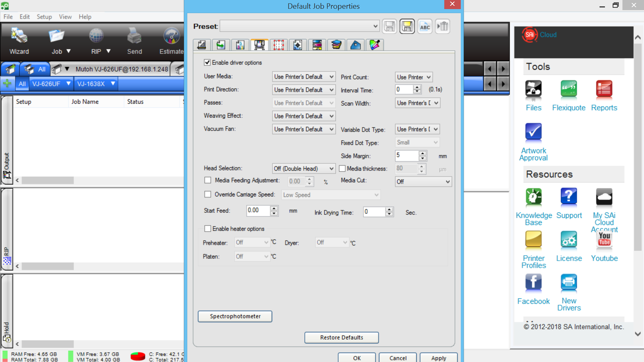The width and height of the screenshot is (644, 362).
Task: Open the Vacuum Fan dropdown
Action: point(304,129)
